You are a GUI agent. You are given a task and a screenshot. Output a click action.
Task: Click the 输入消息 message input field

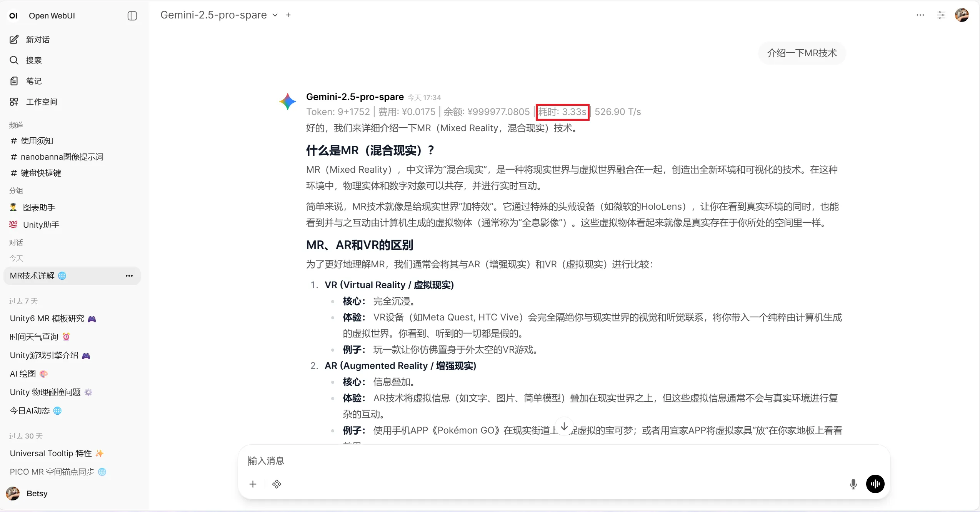point(462,460)
